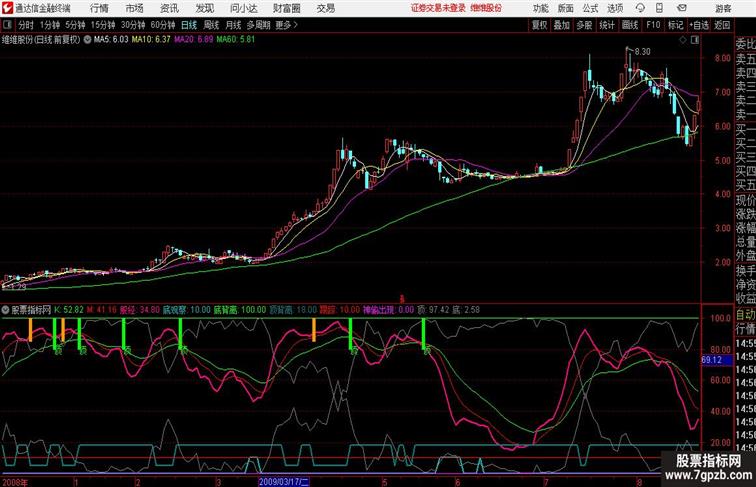The width and height of the screenshot is (756, 487).
Task: Toggle the left panel icon beside 分时
Action: point(7,25)
